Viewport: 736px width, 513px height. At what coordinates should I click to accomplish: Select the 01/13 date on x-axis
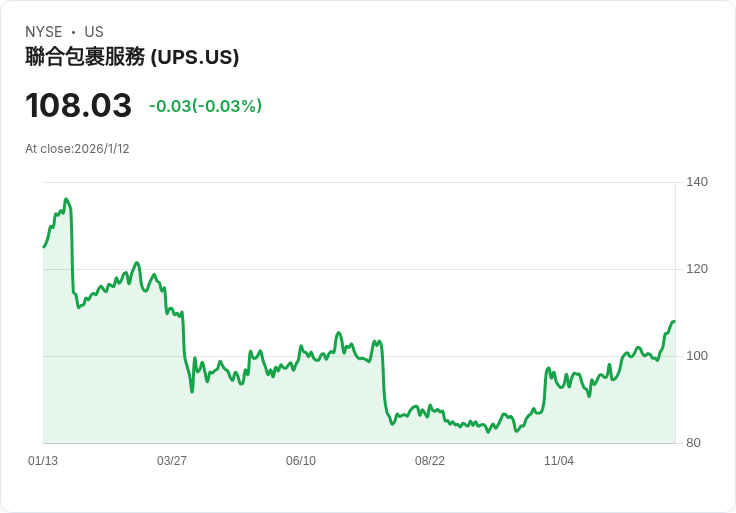[43, 461]
